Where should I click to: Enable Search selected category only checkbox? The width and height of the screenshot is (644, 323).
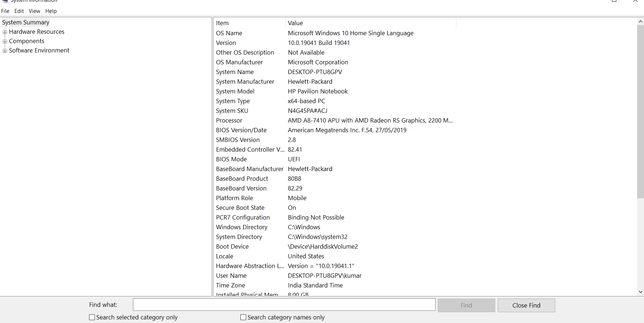(x=92, y=317)
